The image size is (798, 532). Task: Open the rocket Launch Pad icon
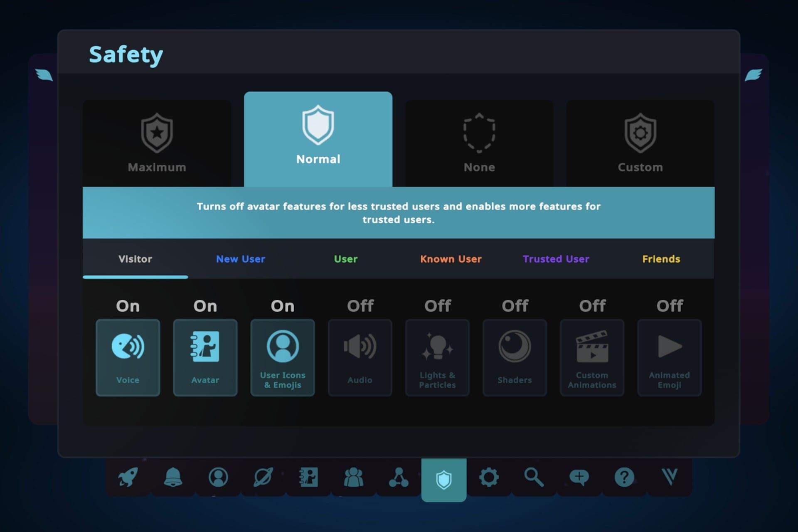click(128, 477)
